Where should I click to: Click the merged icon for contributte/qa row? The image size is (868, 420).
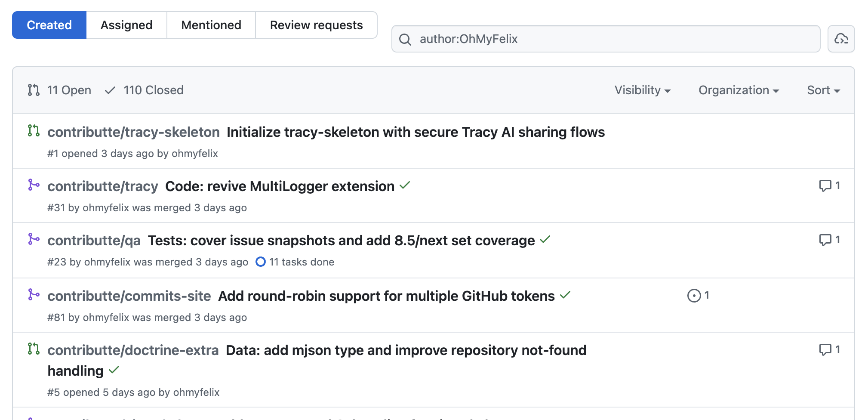coord(34,239)
